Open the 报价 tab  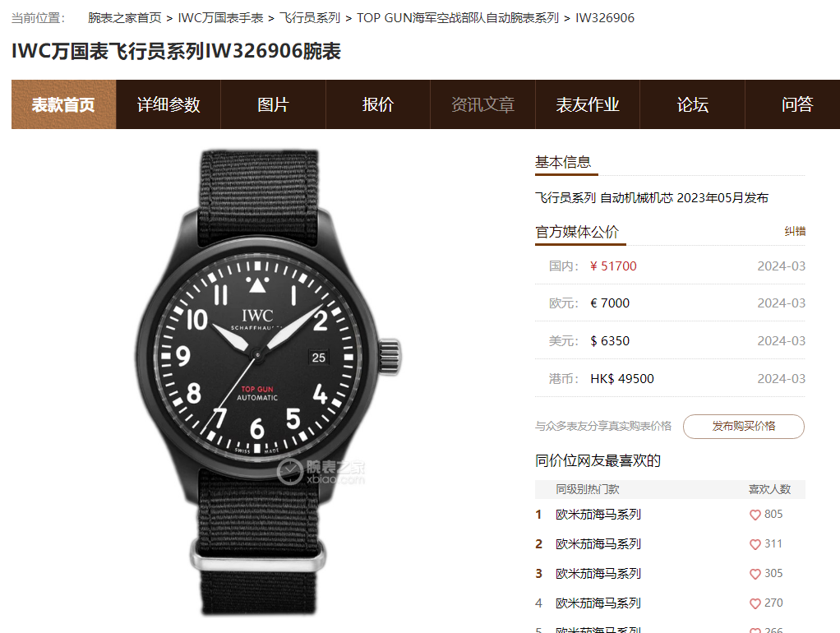tap(378, 104)
